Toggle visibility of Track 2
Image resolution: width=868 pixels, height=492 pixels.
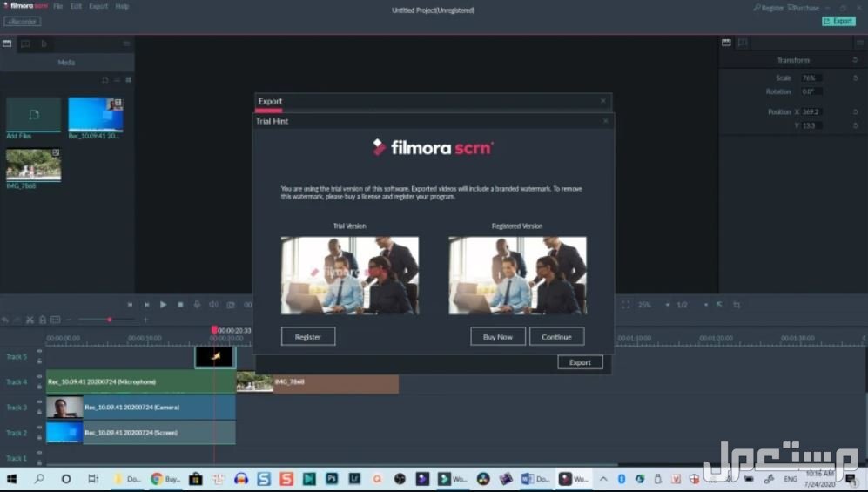click(39, 428)
